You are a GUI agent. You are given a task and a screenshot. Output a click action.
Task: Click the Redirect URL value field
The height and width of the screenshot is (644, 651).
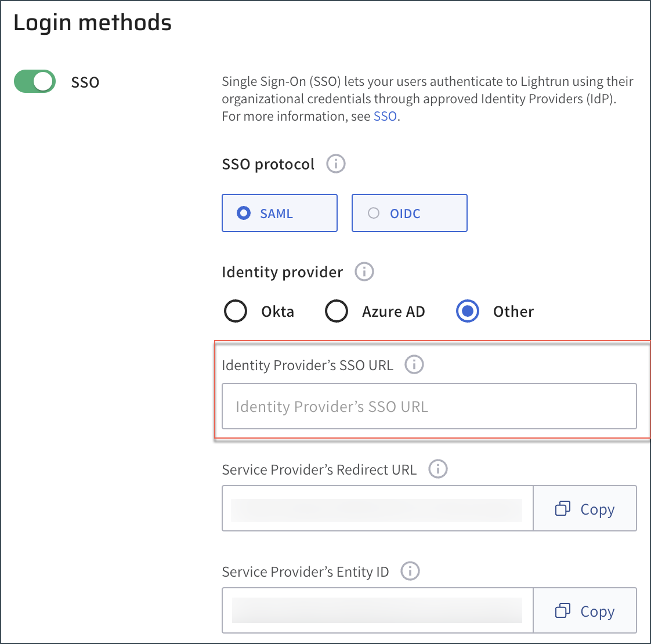pos(377,509)
